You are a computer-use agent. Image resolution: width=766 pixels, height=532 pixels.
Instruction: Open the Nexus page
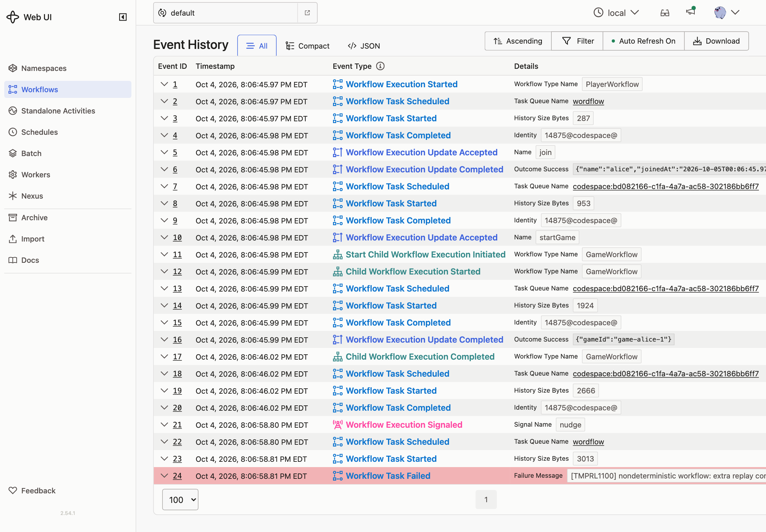(x=68, y=196)
